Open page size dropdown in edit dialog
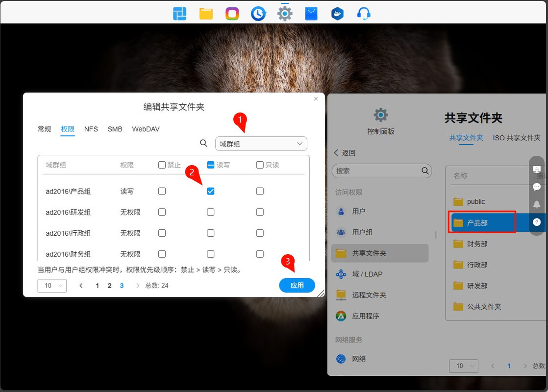 [52, 286]
